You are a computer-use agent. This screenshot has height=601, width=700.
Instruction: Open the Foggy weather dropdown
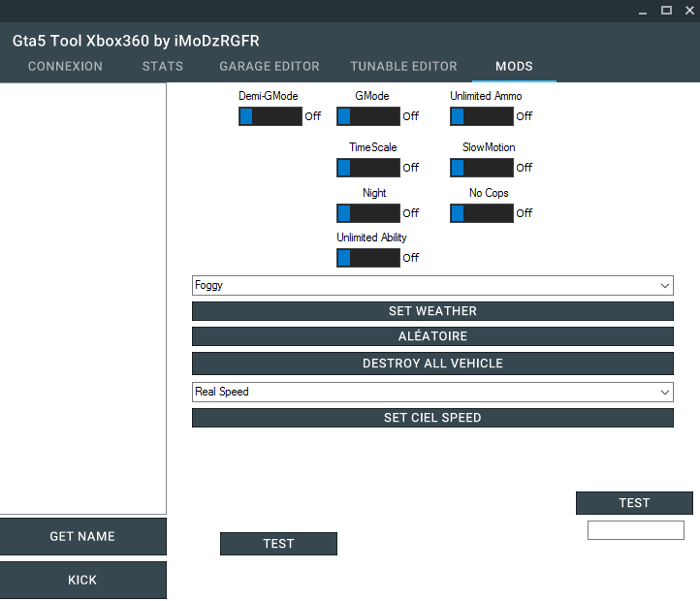tap(432, 285)
